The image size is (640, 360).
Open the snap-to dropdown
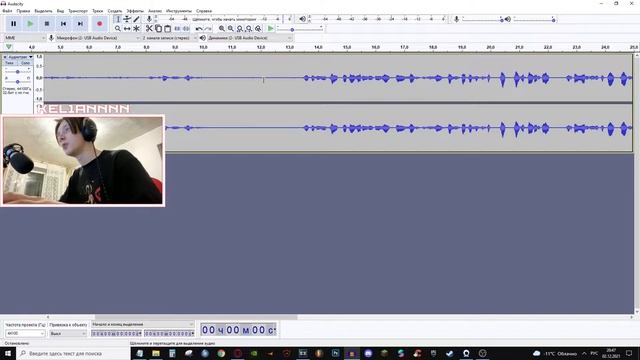(x=68, y=333)
